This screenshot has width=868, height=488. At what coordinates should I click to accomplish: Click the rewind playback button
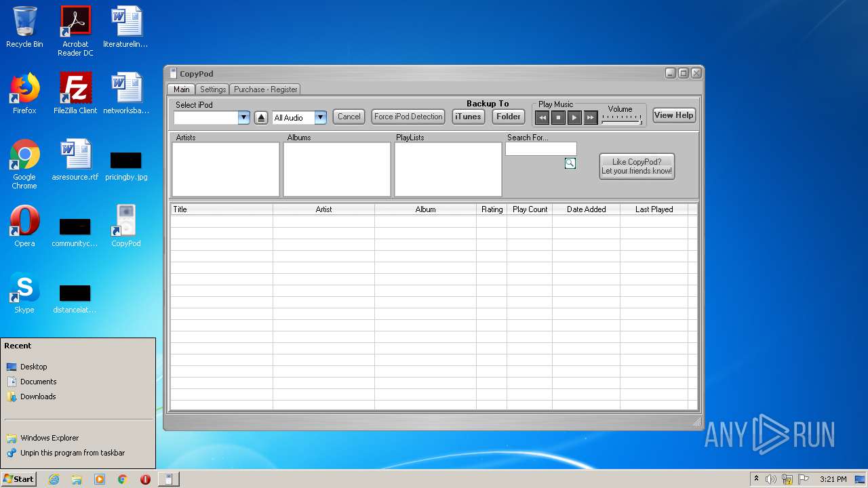tap(542, 117)
